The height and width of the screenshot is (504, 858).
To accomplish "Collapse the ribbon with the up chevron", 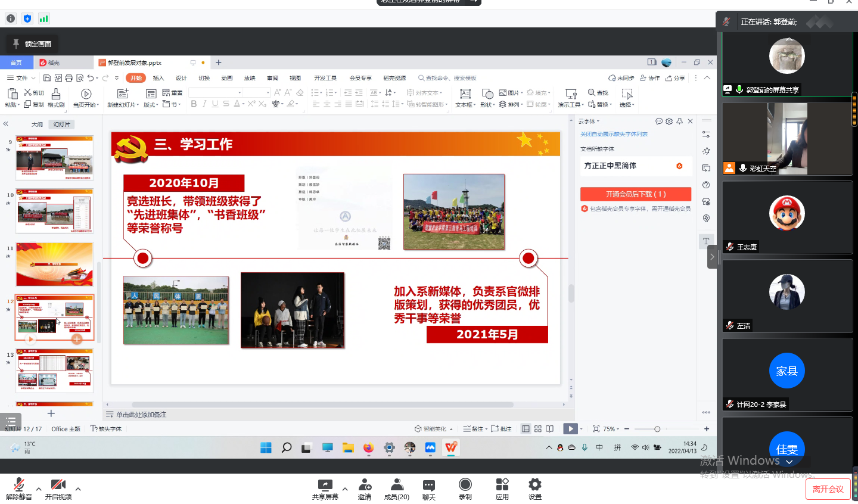I will pos(707,78).
